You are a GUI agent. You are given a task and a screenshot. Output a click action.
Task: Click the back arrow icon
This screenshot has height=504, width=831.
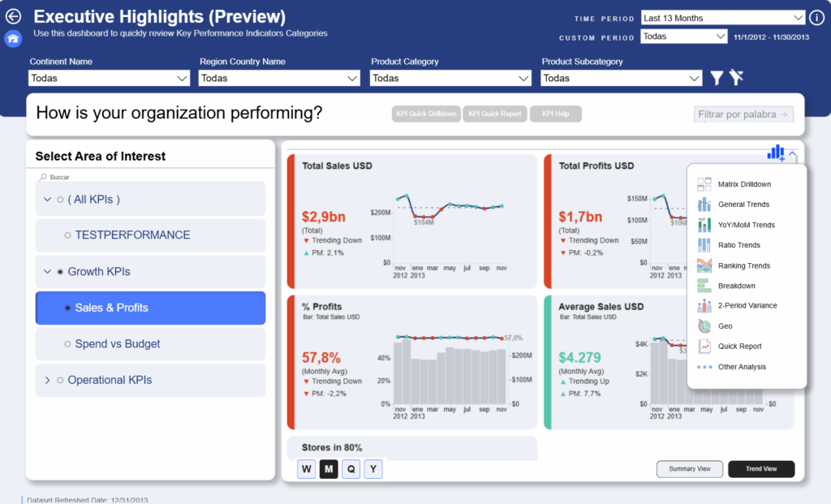click(13, 17)
